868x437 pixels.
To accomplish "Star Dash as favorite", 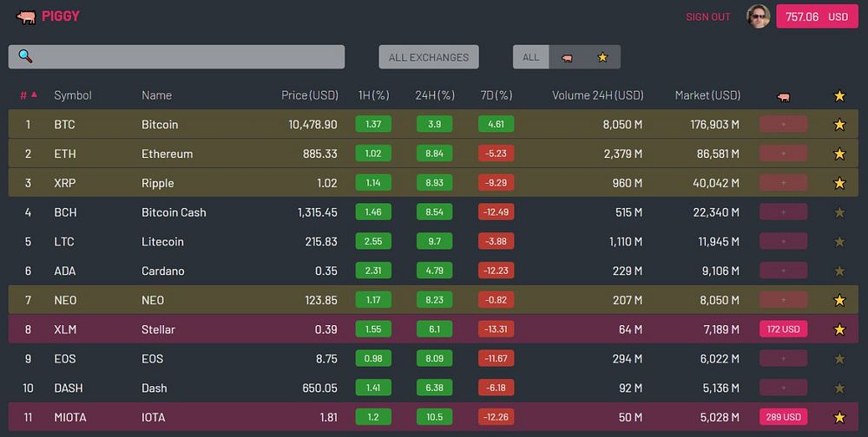I will (839, 388).
